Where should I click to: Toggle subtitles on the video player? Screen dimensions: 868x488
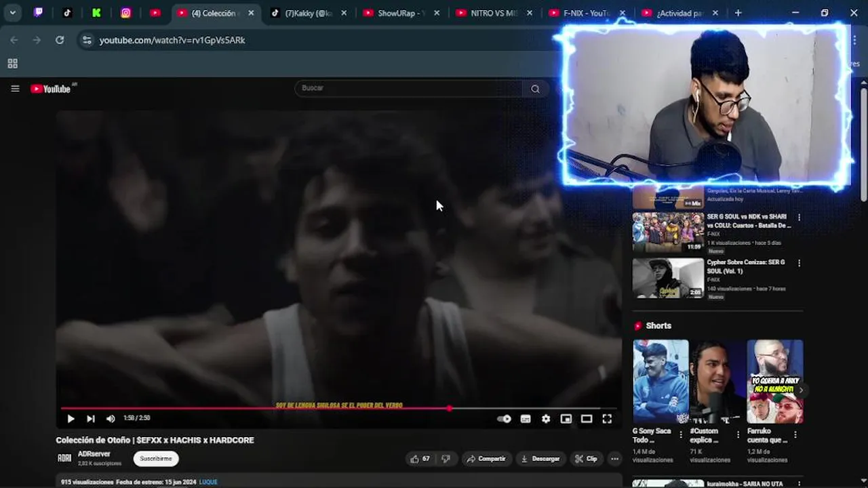(526, 419)
